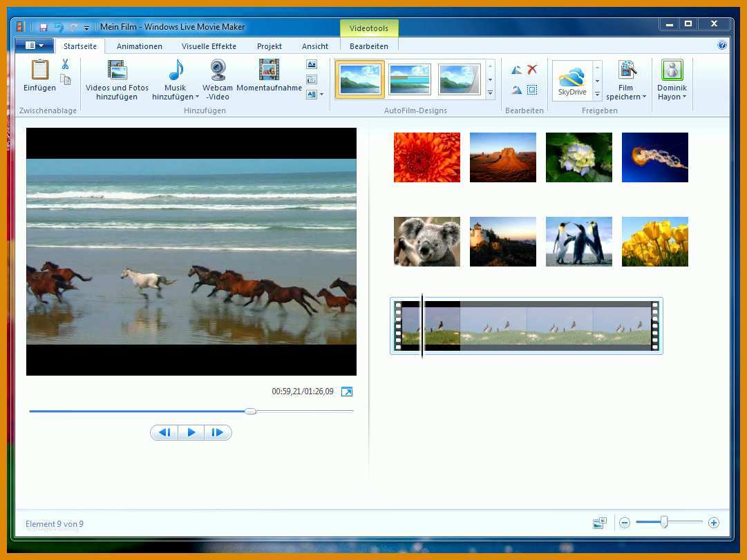Select the desert landscape photo
This screenshot has height=560, width=747.
503,157
